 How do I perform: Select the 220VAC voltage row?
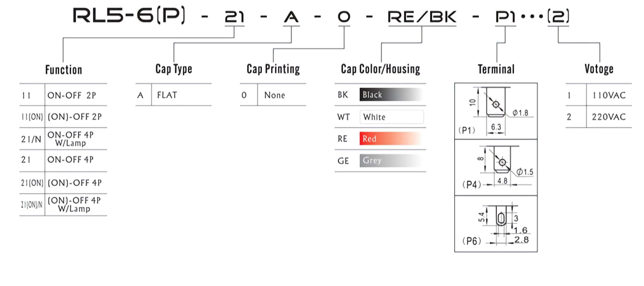click(599, 117)
